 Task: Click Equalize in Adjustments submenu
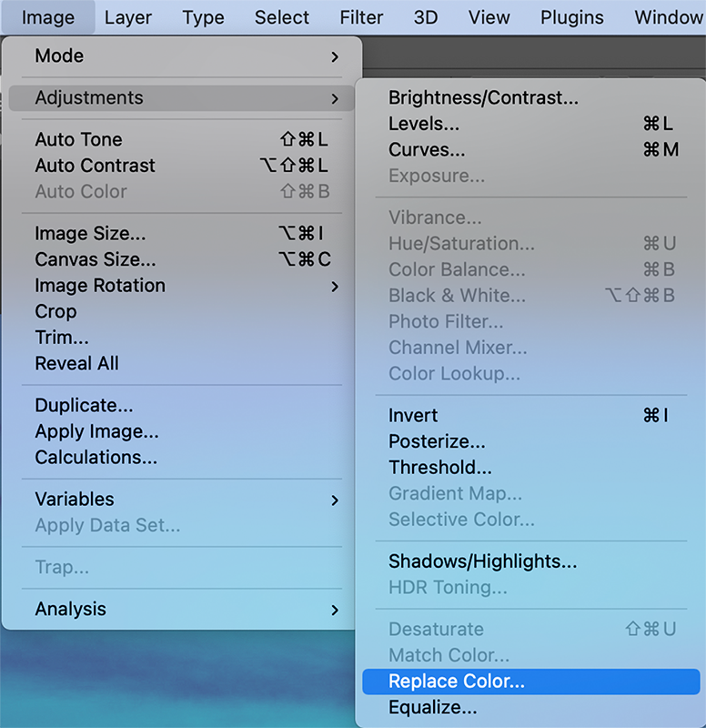pyautogui.click(x=432, y=708)
